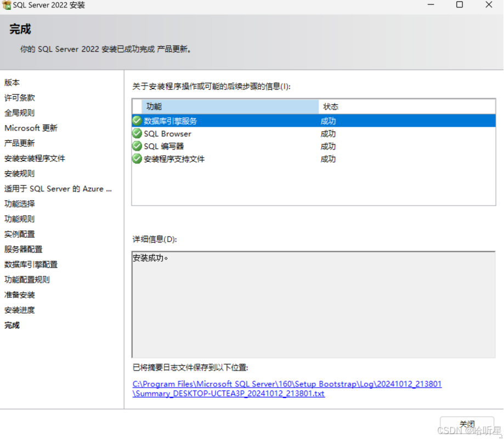
Task: Click the 准备安装 step in sidebar
Action: click(x=20, y=295)
